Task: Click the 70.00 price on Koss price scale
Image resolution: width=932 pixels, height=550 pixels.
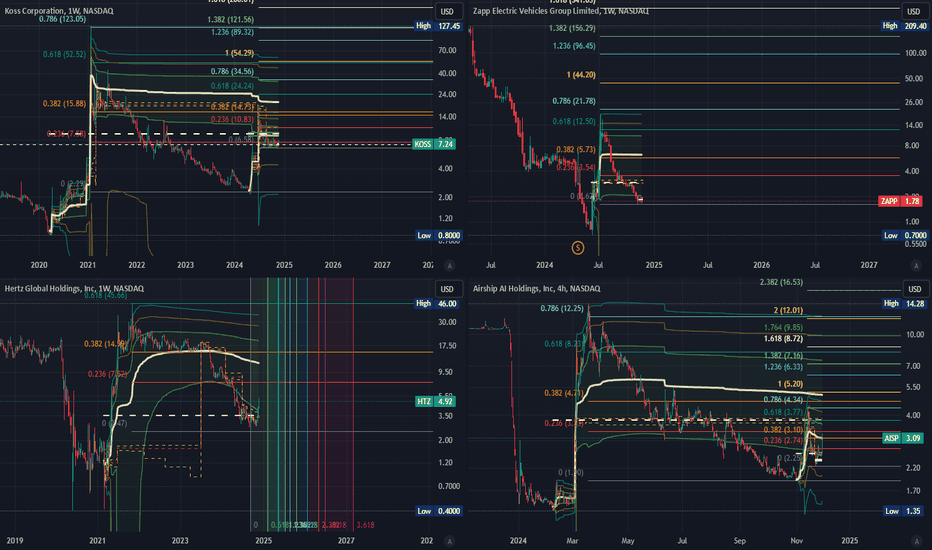Action: pos(448,51)
